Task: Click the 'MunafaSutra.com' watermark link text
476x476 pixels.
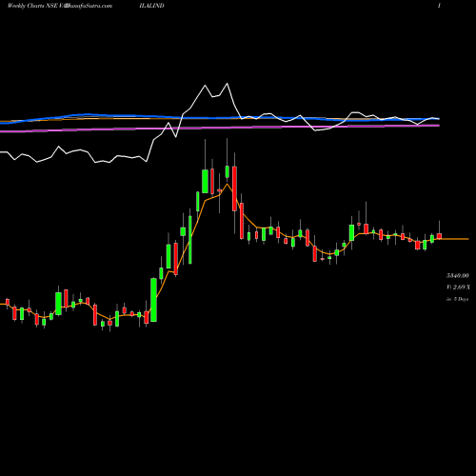Action: (88, 6)
